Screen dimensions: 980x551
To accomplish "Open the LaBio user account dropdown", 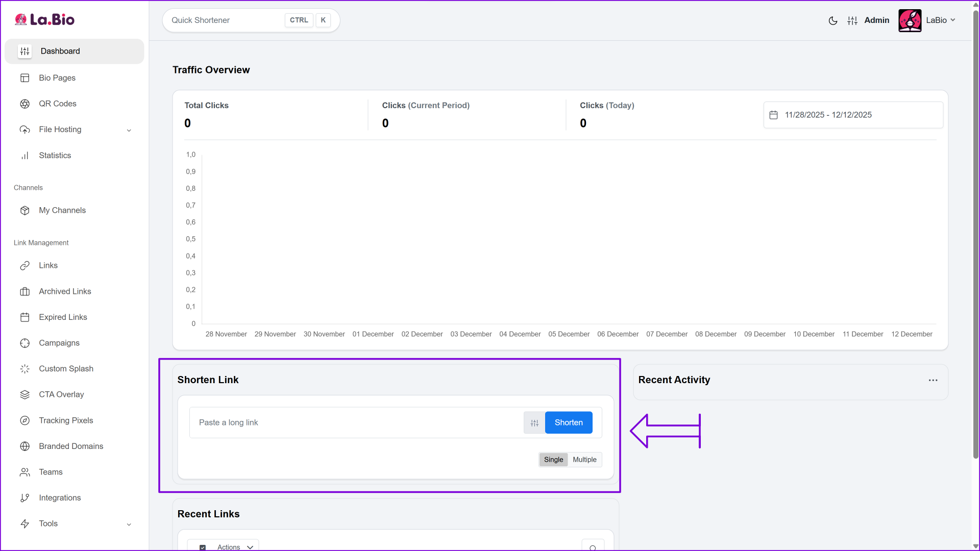I will click(x=940, y=20).
